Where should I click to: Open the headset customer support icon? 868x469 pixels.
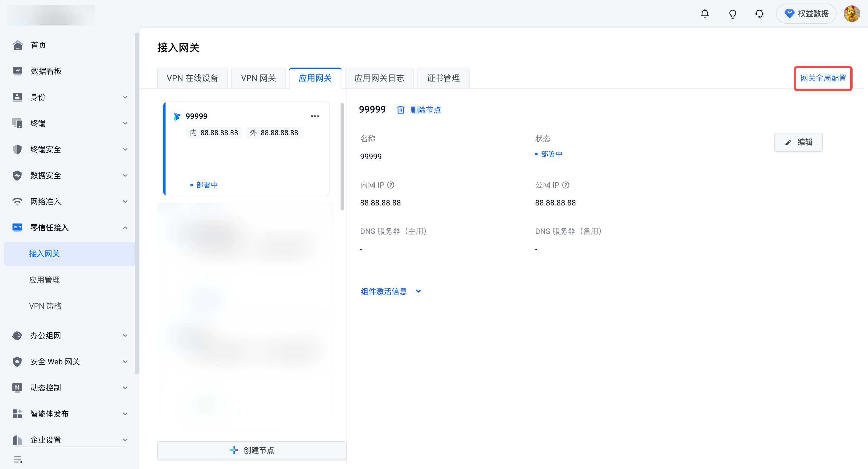tap(759, 14)
